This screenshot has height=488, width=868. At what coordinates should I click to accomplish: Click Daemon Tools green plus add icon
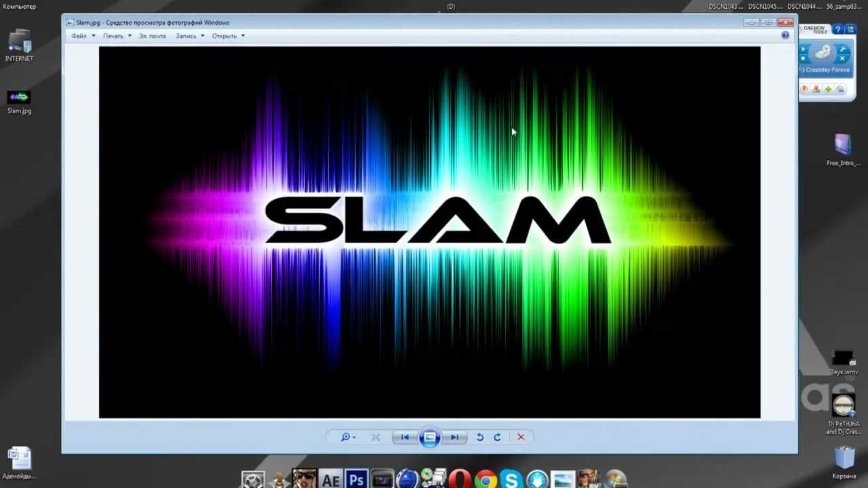(828, 89)
